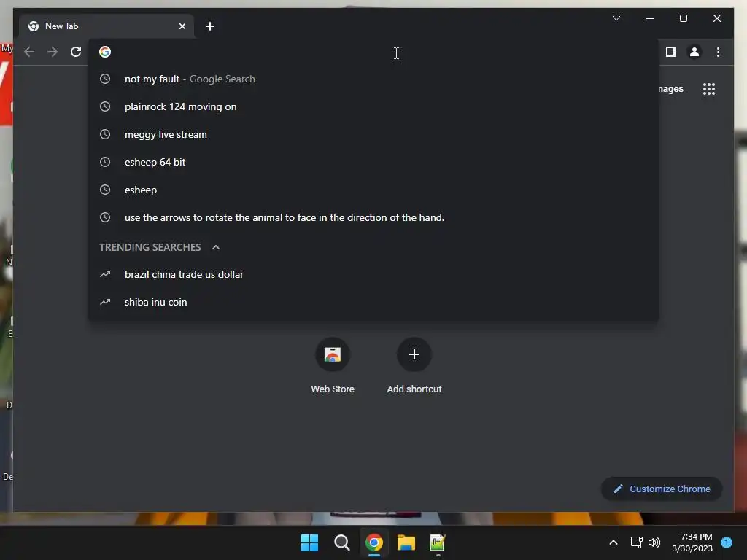Click the browser reload button
Viewport: 747px width, 560px height.
[76, 52]
